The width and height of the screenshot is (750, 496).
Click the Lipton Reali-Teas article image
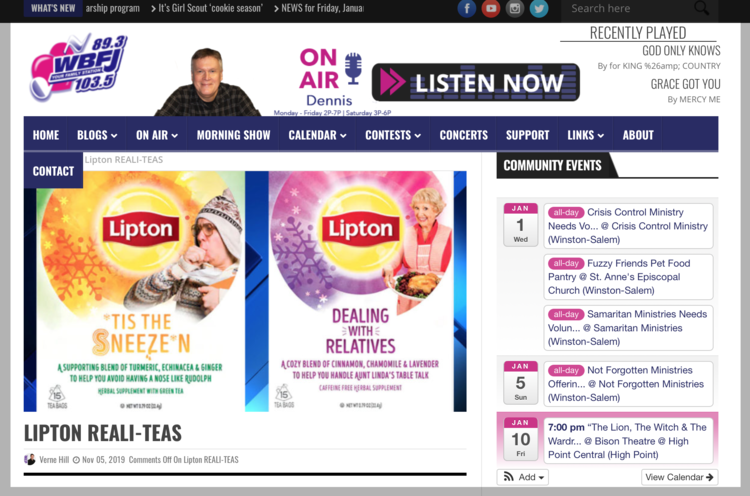pos(245,291)
